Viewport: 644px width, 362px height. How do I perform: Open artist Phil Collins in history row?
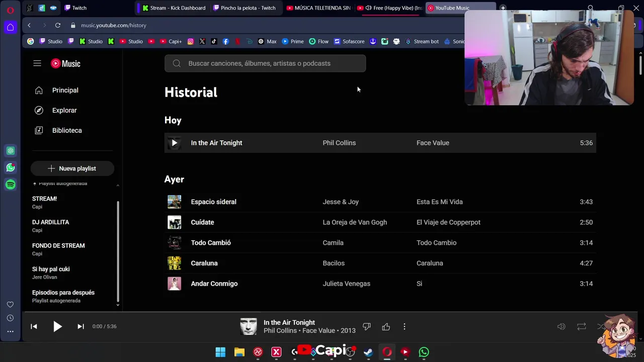coord(339,143)
